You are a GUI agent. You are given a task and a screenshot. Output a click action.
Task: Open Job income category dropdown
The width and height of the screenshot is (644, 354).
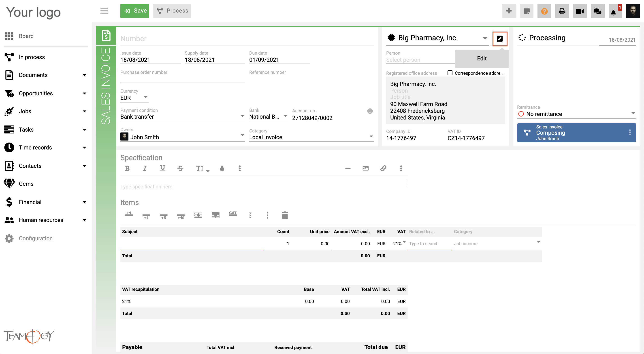(x=497, y=243)
